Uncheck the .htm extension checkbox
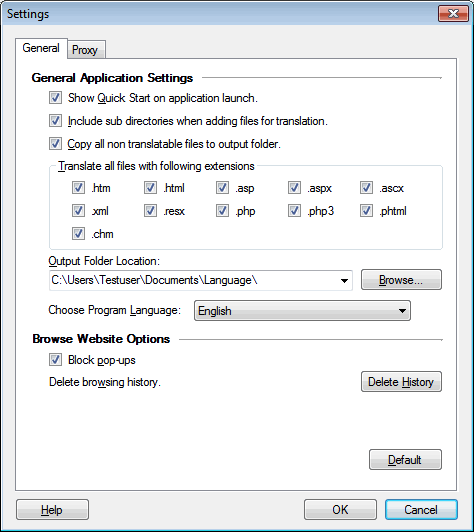474x532 pixels. tap(78, 188)
